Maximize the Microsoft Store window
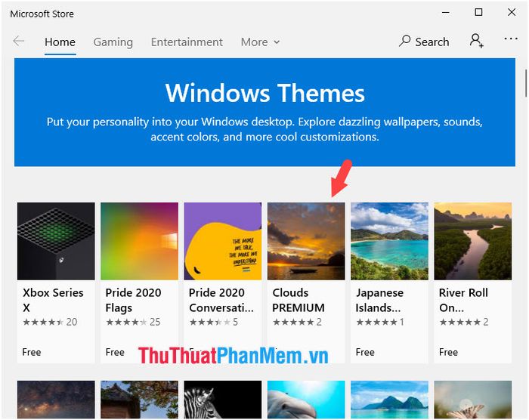This screenshot has height=420, width=529. tap(478, 13)
